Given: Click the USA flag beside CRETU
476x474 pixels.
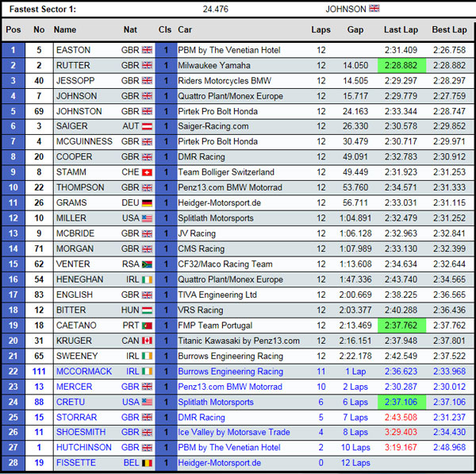Looking at the screenshot, I should pos(147,402).
